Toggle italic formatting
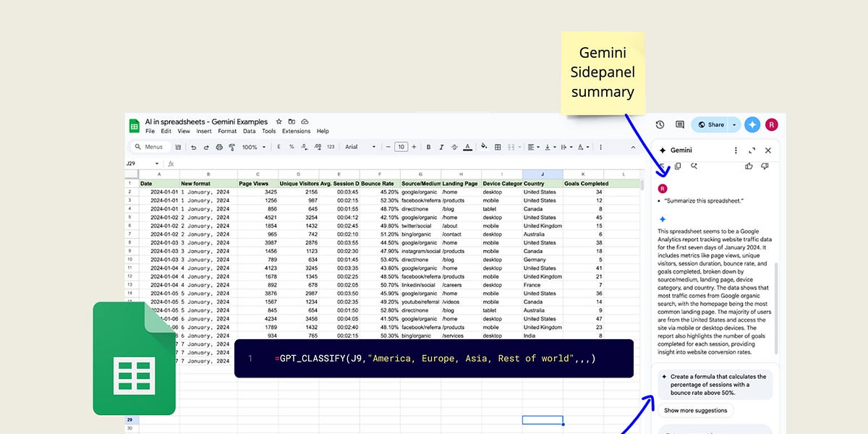868x434 pixels. pyautogui.click(x=441, y=146)
